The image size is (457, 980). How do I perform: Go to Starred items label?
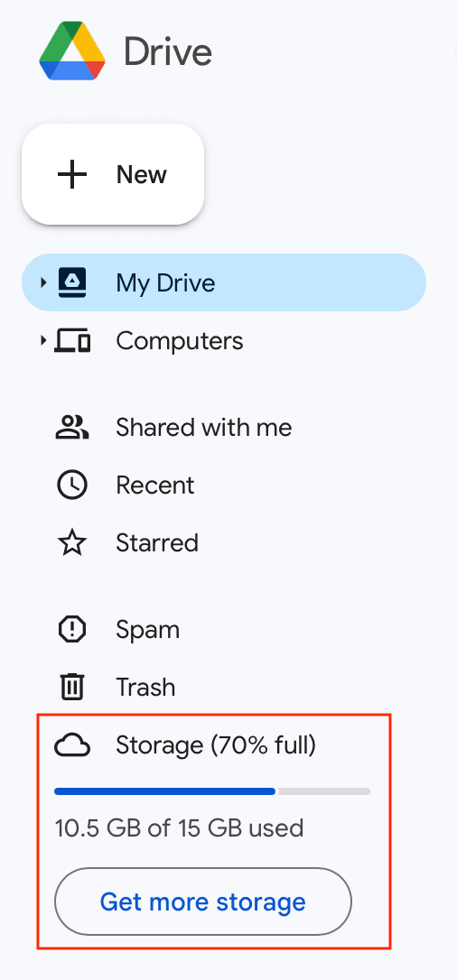point(157,543)
